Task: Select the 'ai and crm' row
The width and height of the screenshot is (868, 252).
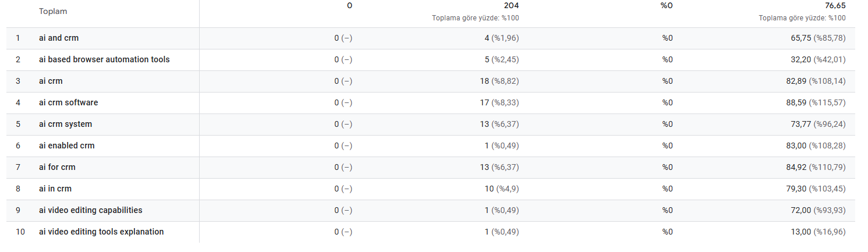Action: (x=431, y=38)
